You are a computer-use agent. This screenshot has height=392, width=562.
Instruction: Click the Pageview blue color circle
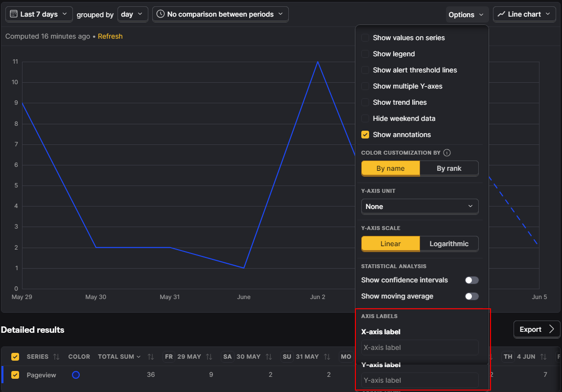(x=75, y=375)
